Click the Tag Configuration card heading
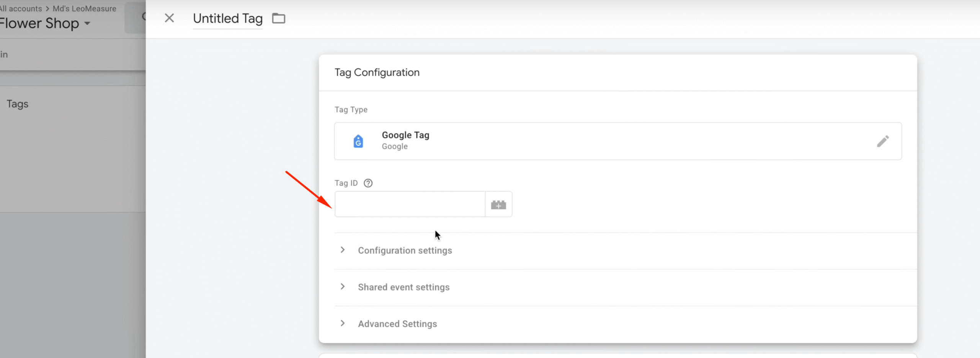The image size is (980, 358). tap(377, 73)
